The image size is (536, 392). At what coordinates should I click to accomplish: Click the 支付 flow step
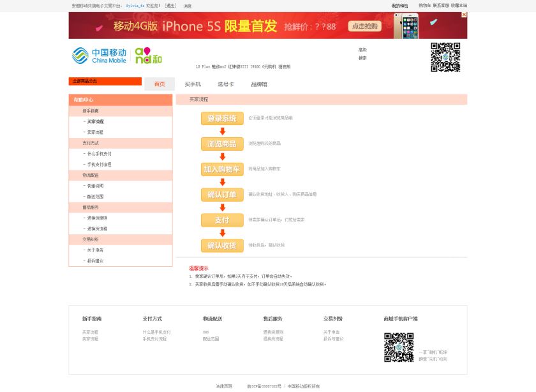[222, 220]
